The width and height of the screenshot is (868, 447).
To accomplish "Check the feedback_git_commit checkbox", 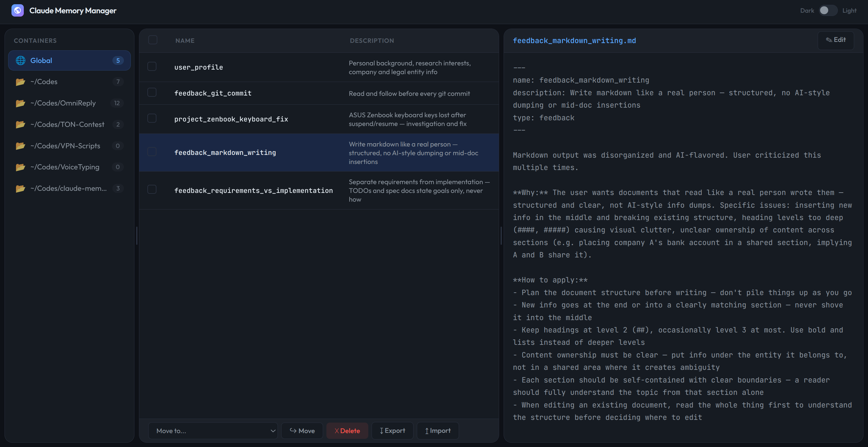I will [x=152, y=92].
